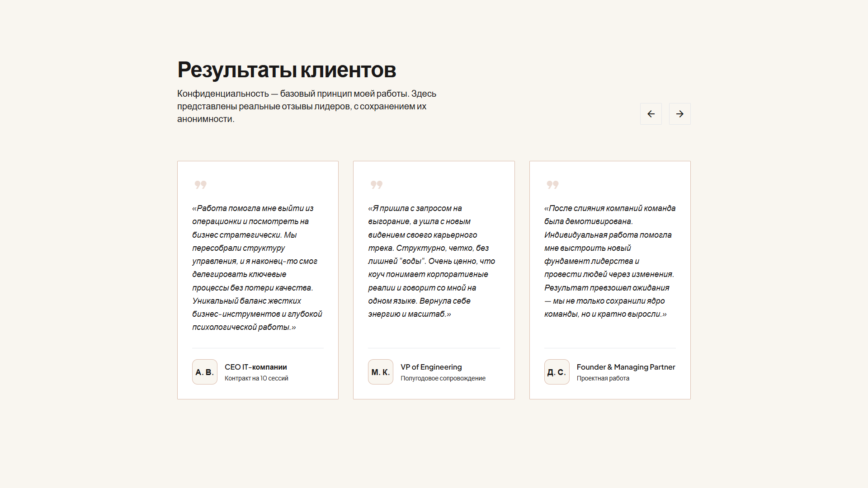Click the divider line in the first card
This screenshot has height=488, width=868.
258,348
